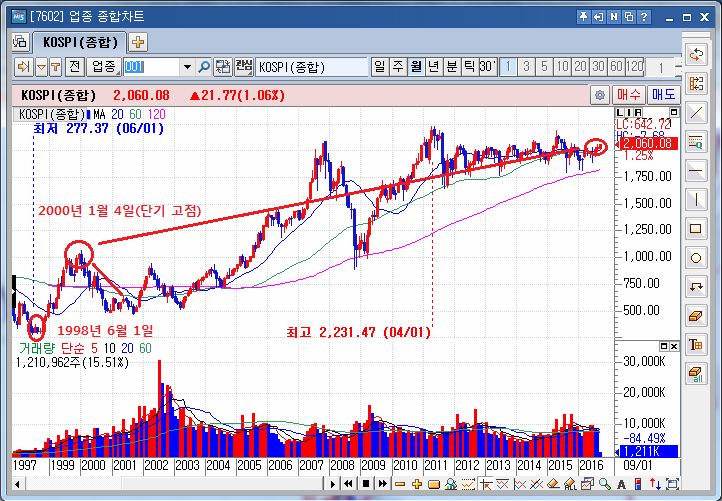Viewport: 722px width, 501px height.
Task: Click the magnifier search icon beside code field
Action: [205, 67]
